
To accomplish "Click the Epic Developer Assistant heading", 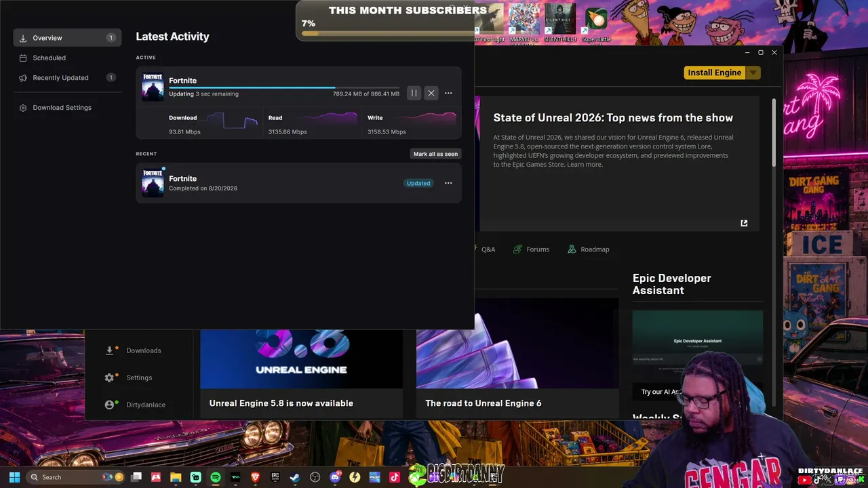I will tap(671, 284).
